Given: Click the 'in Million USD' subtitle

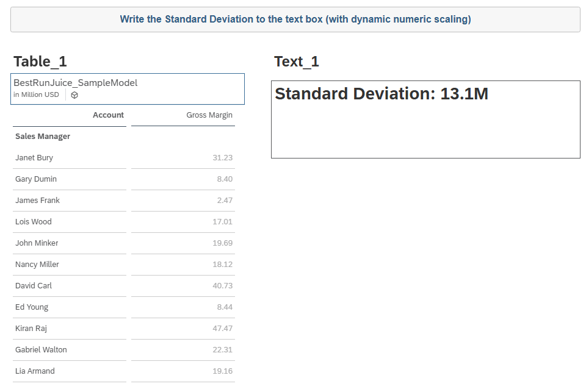Looking at the screenshot, I should pyautogui.click(x=37, y=95).
